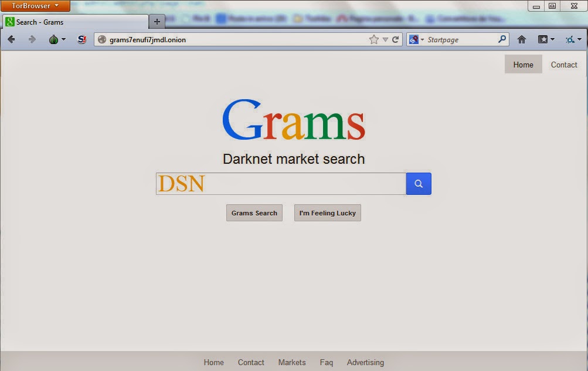Screen dimensions: 588x371
Task: Open the footer Contact link
Action: pos(251,362)
